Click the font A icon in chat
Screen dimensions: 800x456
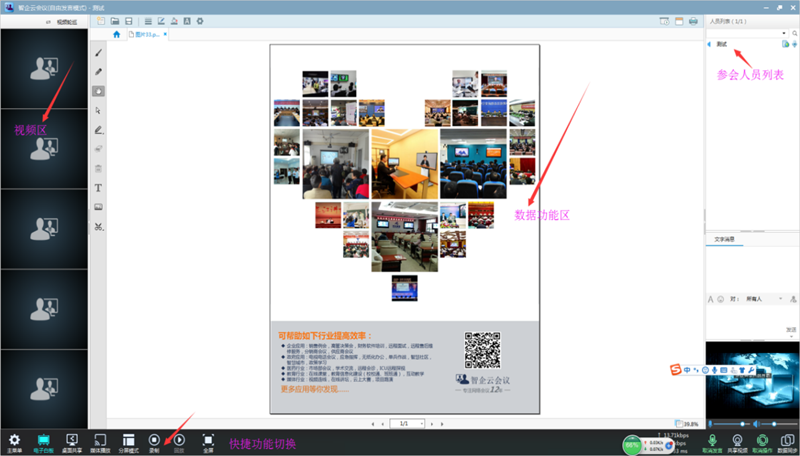[710, 299]
